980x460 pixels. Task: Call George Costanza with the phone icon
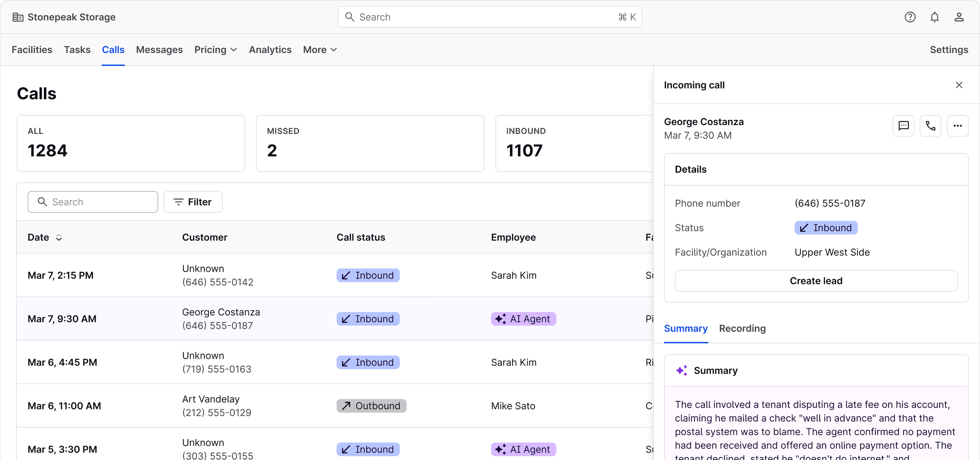(930, 126)
